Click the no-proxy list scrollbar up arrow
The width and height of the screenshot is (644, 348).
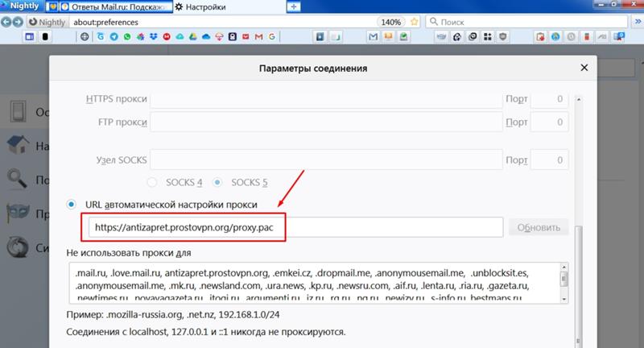pos(564,267)
